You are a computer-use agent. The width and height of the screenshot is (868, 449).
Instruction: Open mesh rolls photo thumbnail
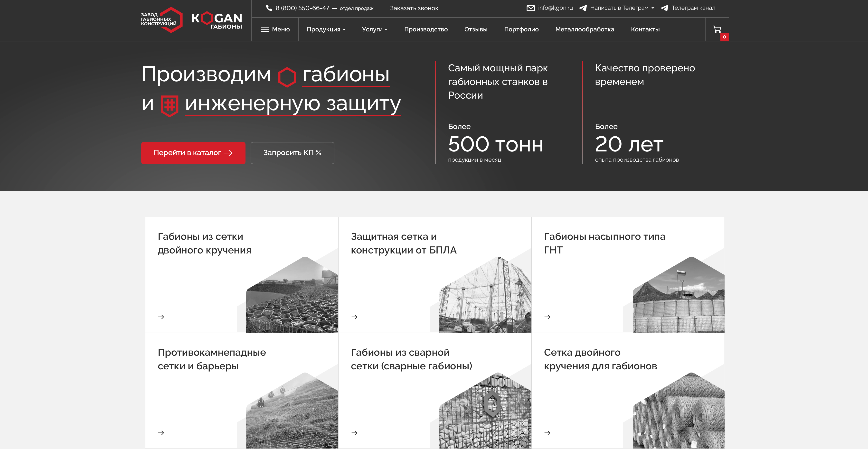point(678,410)
